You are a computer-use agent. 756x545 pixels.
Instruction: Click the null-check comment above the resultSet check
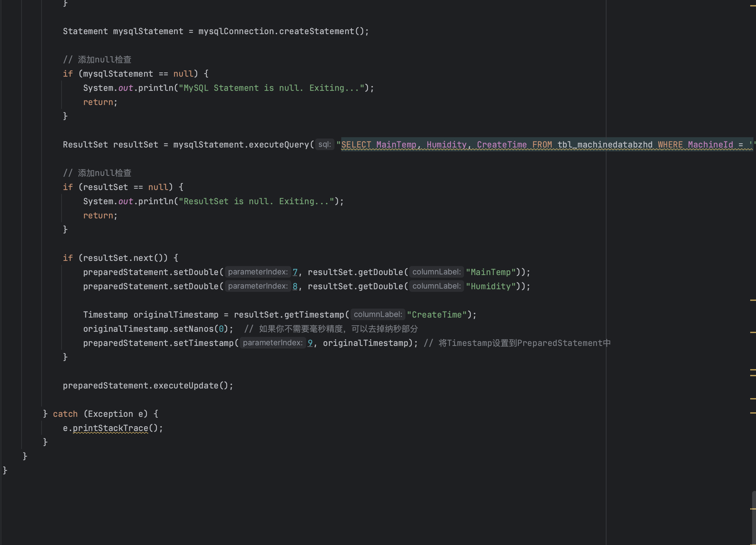click(x=97, y=173)
